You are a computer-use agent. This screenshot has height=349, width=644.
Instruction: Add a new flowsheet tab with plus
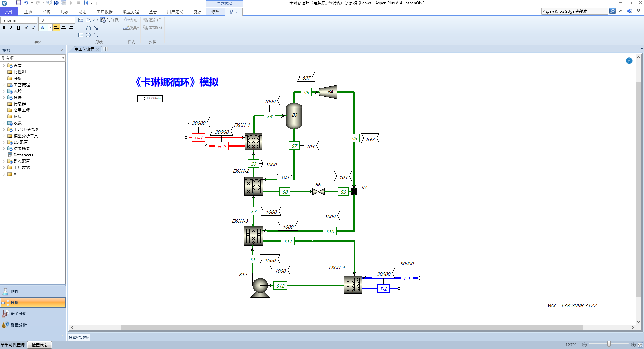pyautogui.click(x=105, y=49)
